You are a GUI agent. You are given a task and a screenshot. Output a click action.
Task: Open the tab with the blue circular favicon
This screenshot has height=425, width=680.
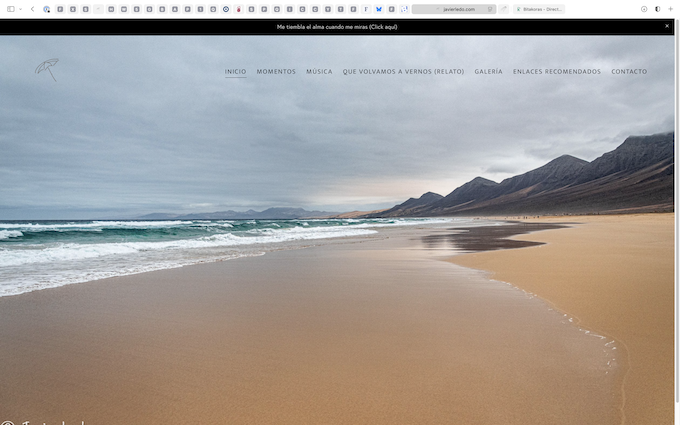coord(226,9)
